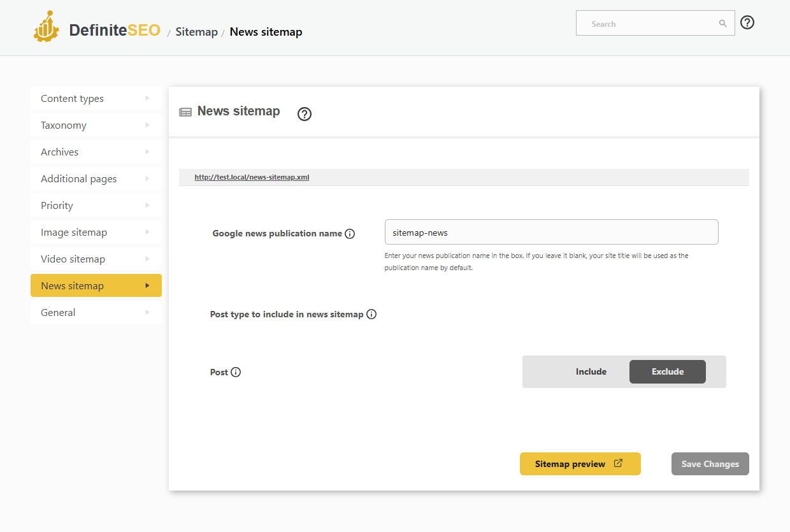Expand the Priority arrow
The image size is (790, 532).
tap(147, 205)
